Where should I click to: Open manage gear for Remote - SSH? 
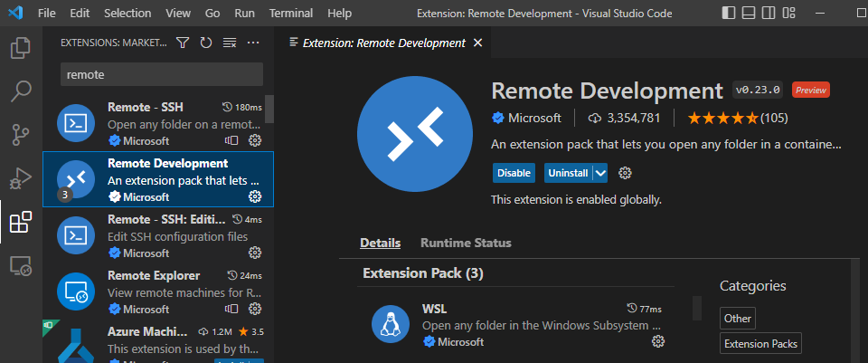(x=255, y=140)
